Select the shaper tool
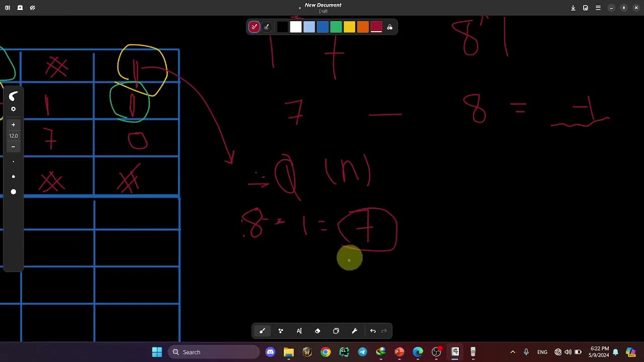 (281, 331)
